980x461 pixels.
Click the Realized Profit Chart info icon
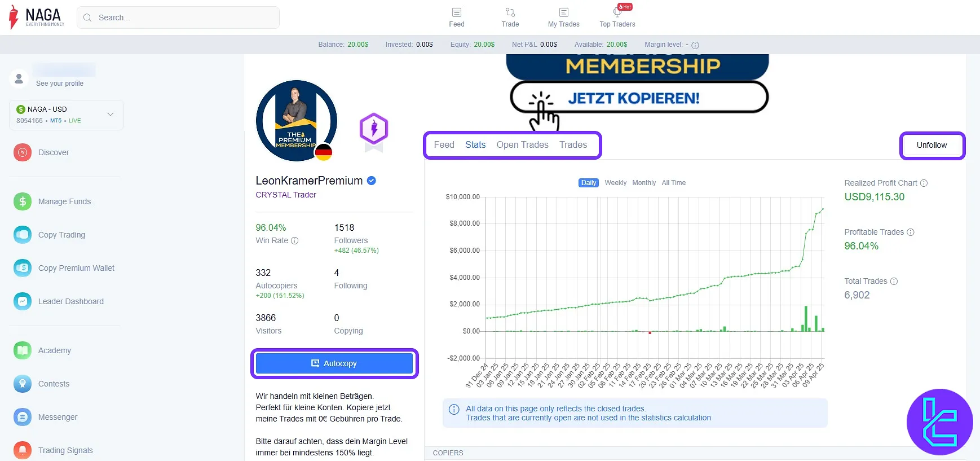pyautogui.click(x=924, y=183)
